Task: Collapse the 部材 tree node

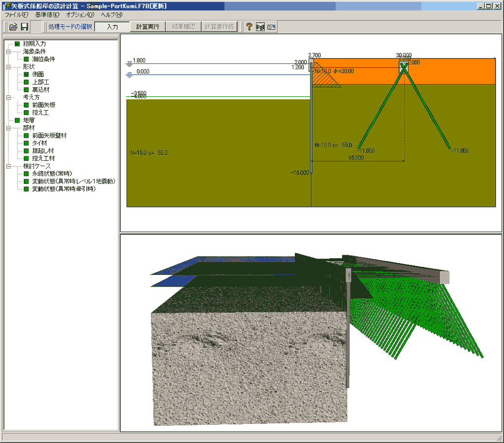Action: (8, 128)
